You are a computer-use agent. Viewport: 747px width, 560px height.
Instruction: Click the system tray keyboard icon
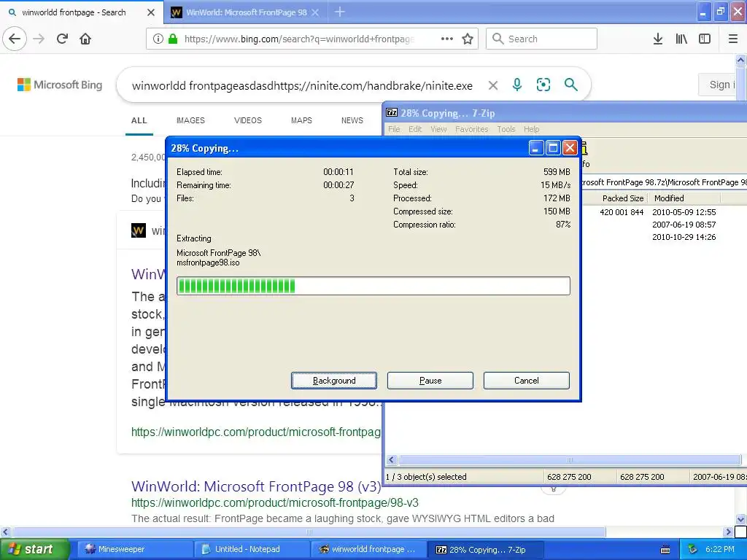tap(665, 550)
